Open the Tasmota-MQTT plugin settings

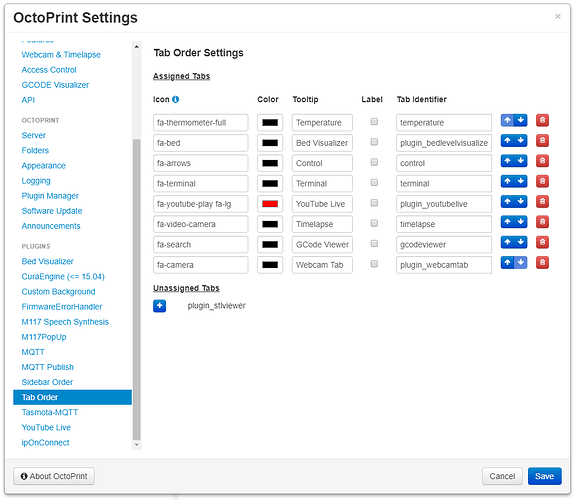coord(50,412)
